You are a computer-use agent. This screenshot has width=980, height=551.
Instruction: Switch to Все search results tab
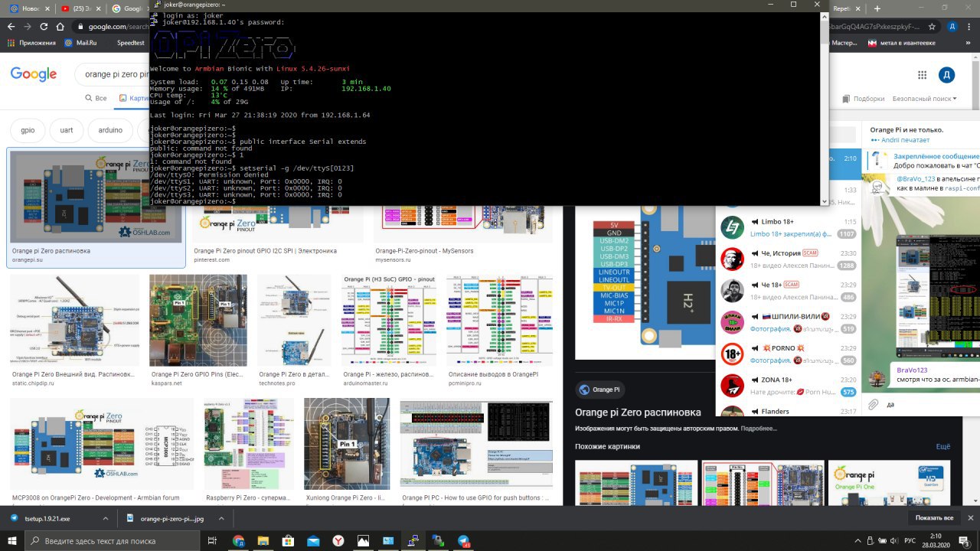click(95, 98)
